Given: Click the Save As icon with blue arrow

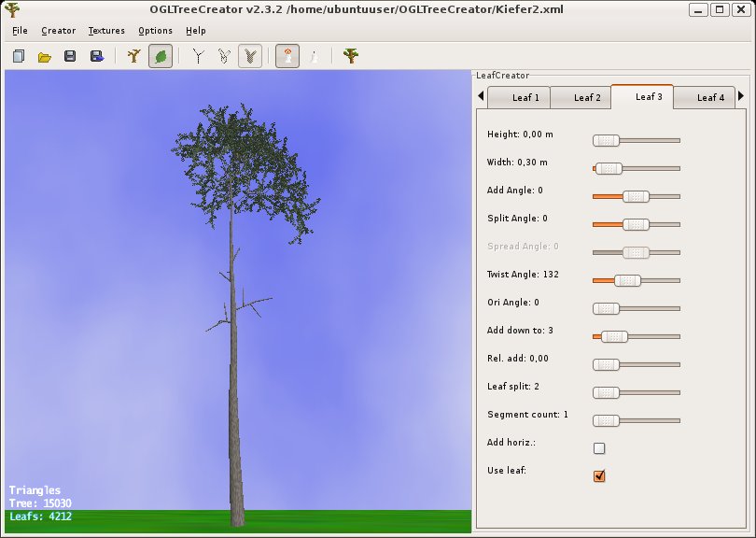Looking at the screenshot, I should pyautogui.click(x=96, y=56).
